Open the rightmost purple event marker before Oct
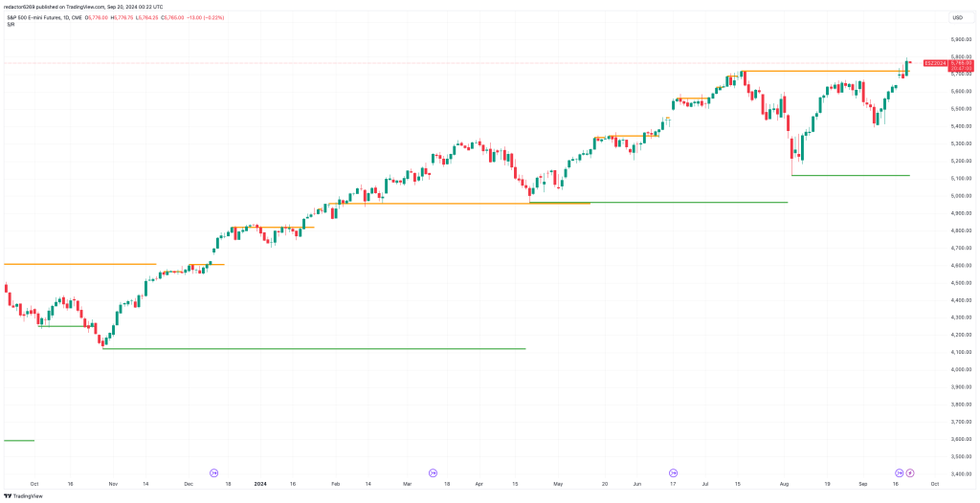The height and width of the screenshot is (503, 980). point(910,472)
